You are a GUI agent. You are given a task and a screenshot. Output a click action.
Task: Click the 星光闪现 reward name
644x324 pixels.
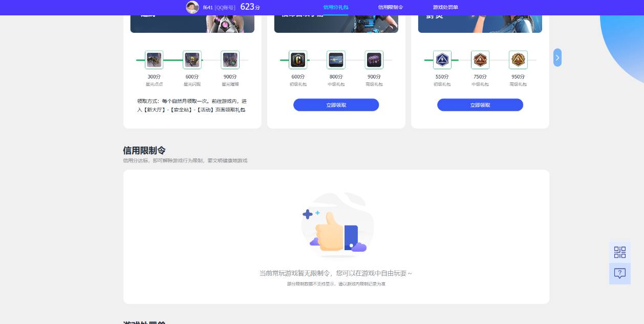point(192,84)
